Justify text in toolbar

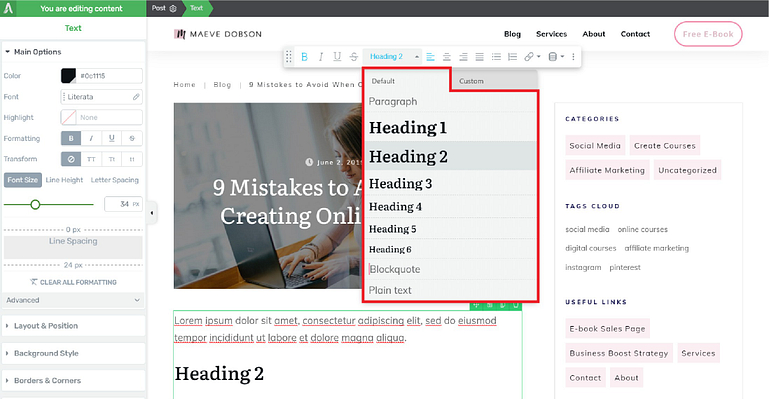480,57
